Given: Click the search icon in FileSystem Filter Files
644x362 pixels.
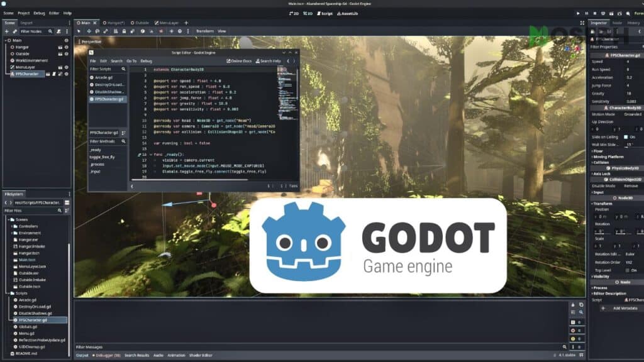Looking at the screenshot, I should coord(60,211).
